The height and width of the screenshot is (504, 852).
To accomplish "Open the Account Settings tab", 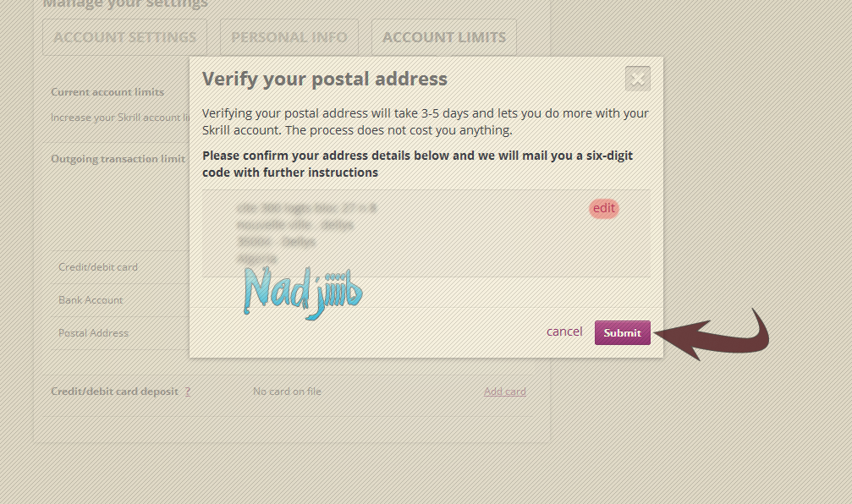I will coord(124,37).
